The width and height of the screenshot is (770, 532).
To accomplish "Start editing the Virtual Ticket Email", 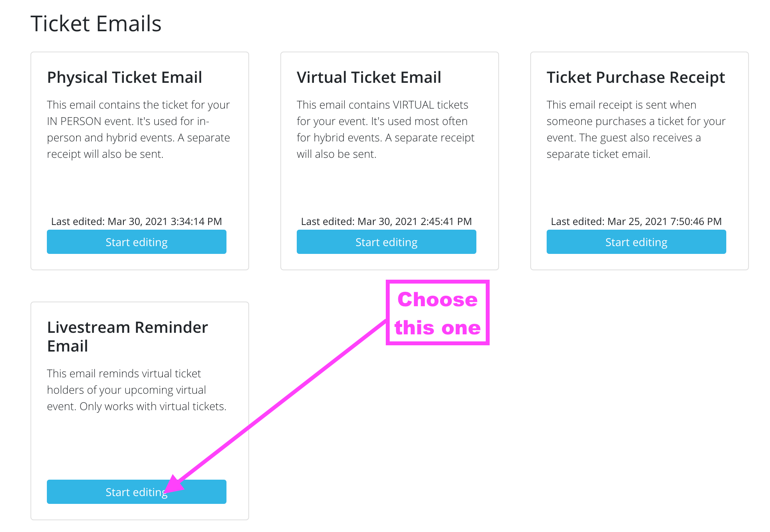I will 386,242.
